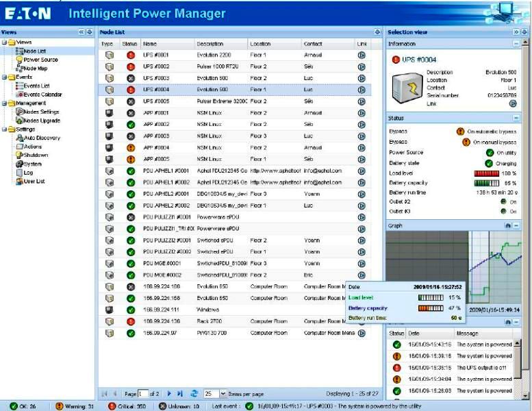This screenshot has height=411, width=532.
Task: Open the items per page dropdown
Action: 223,394
